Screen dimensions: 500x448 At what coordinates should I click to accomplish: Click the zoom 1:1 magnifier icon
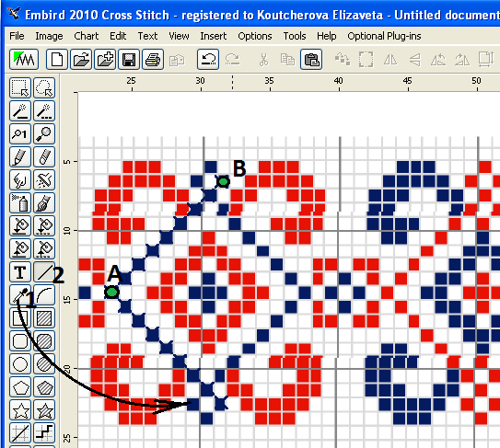20,133
